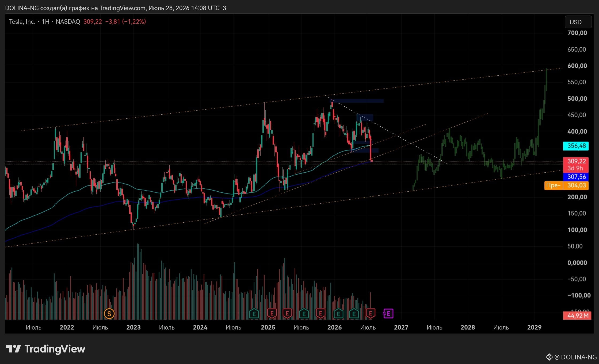Screen dimensions: 599x364
Task: Click the 0,0000 price axis label
Action: click(x=577, y=263)
